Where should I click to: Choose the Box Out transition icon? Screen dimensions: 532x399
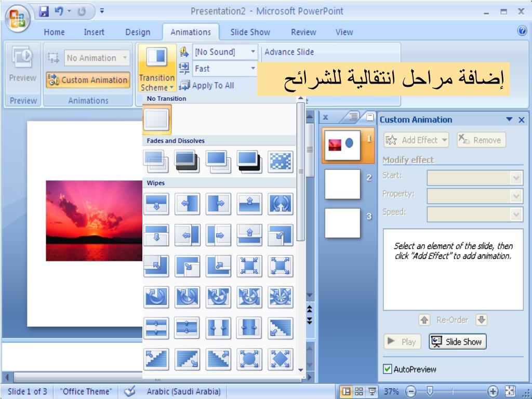[280, 265]
